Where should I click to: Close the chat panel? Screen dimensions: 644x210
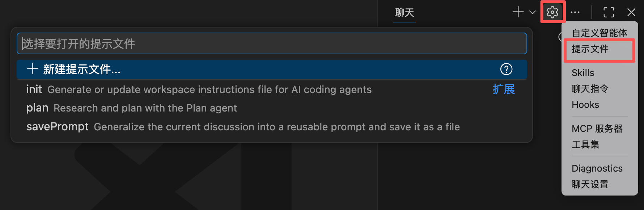[x=631, y=12]
